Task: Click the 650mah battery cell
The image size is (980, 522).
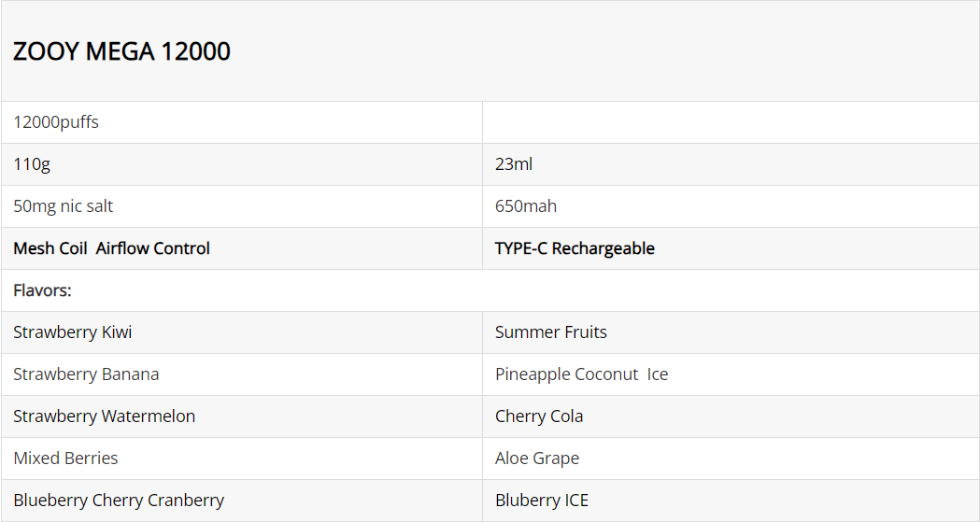Action: point(731,206)
